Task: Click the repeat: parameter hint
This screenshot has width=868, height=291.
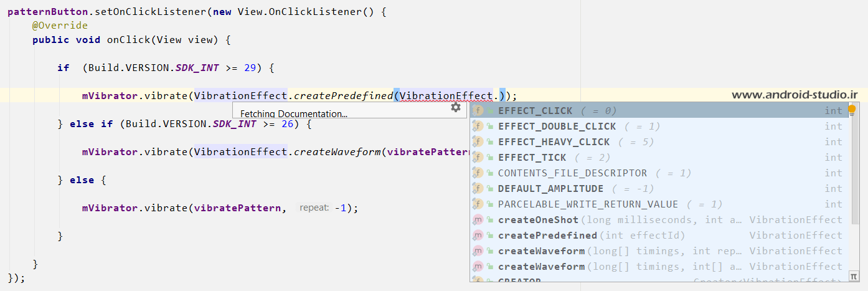Action: 314,208
